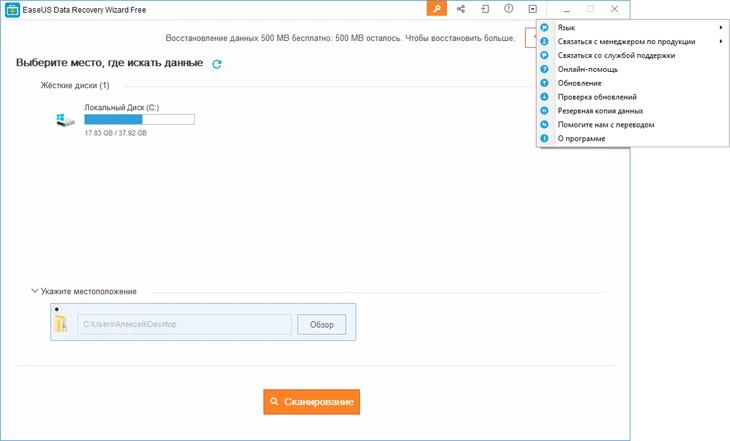Toggle the dropdown menu icon in title bar
The width and height of the screenshot is (730, 441).
533,9
